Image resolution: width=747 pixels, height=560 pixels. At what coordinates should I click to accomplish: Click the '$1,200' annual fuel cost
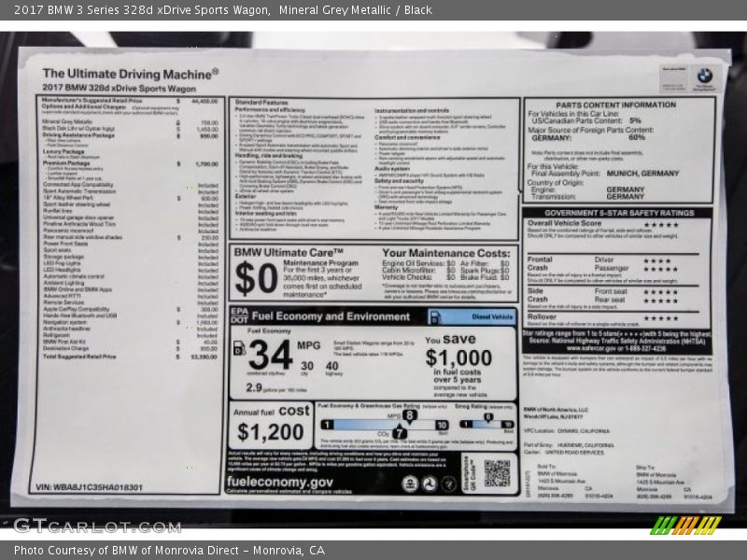click(271, 432)
